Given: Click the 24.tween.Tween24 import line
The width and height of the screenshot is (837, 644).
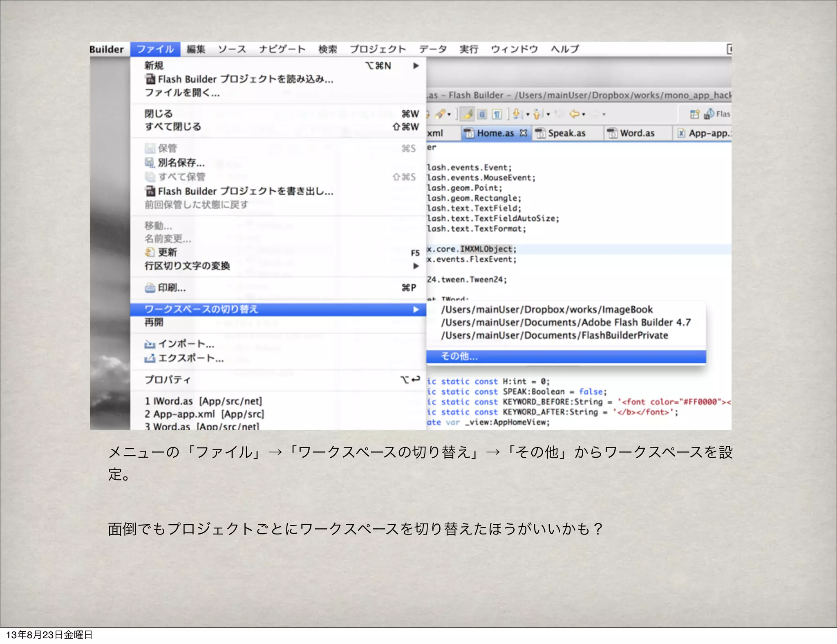Looking at the screenshot, I should click(467, 280).
